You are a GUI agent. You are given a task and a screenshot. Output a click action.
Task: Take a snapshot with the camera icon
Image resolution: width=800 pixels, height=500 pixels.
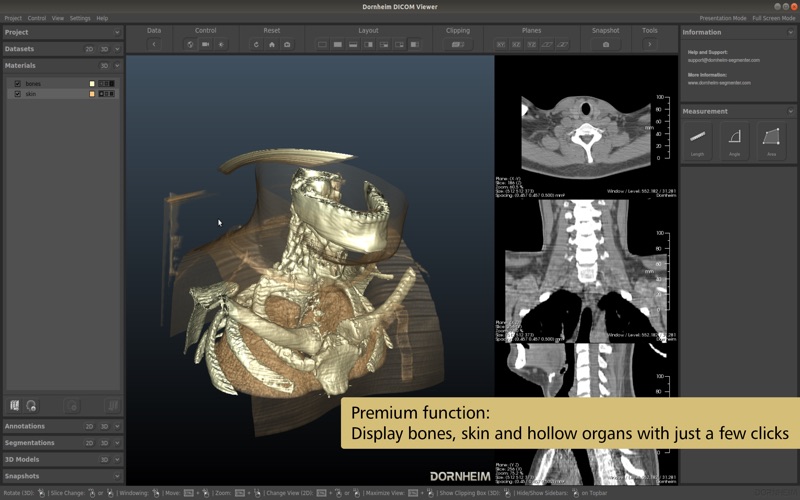coord(605,44)
